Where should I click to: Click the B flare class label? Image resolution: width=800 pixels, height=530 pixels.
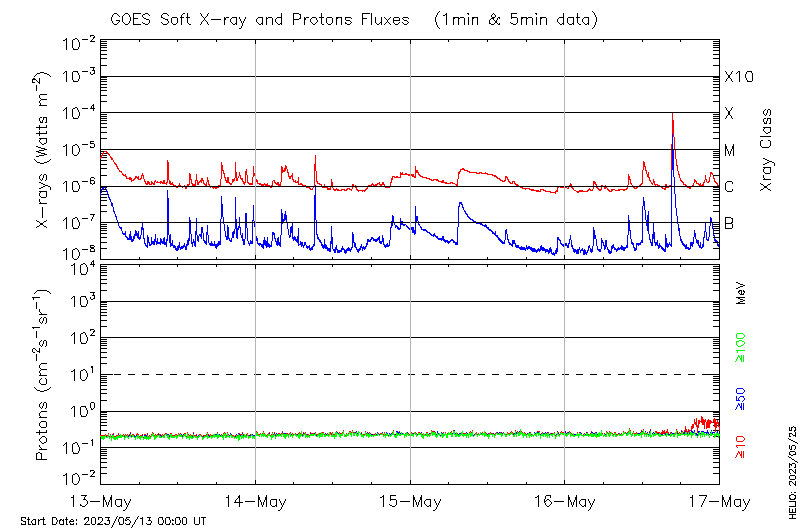tap(729, 223)
